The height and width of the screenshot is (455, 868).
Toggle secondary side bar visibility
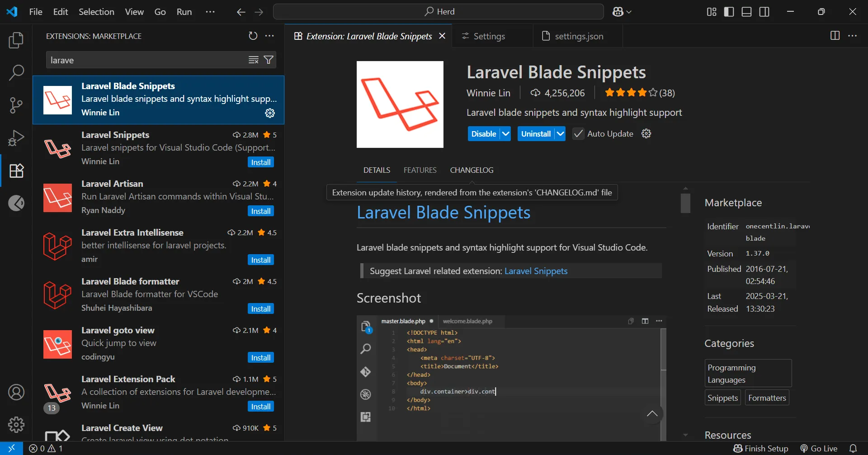[764, 12]
